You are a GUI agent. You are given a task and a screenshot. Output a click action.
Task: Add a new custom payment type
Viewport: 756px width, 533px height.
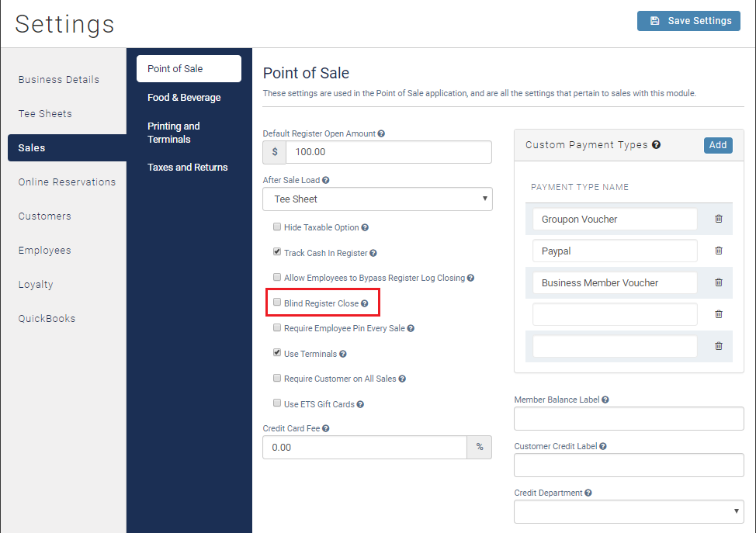pos(717,144)
